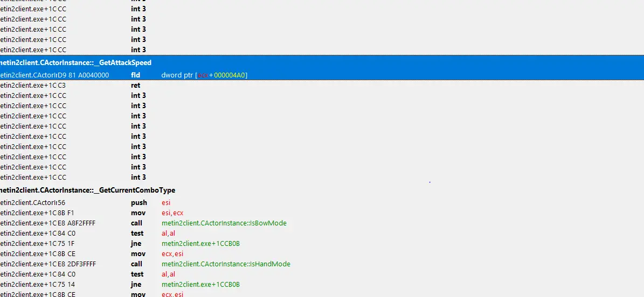644x297 pixels.
Task: Click the ecx register in fld operand
Action: click(x=203, y=75)
